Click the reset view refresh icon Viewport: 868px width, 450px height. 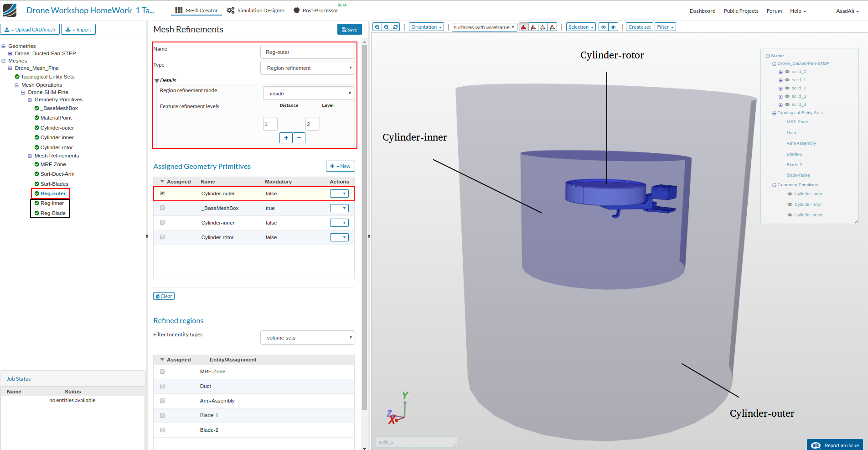(396, 27)
